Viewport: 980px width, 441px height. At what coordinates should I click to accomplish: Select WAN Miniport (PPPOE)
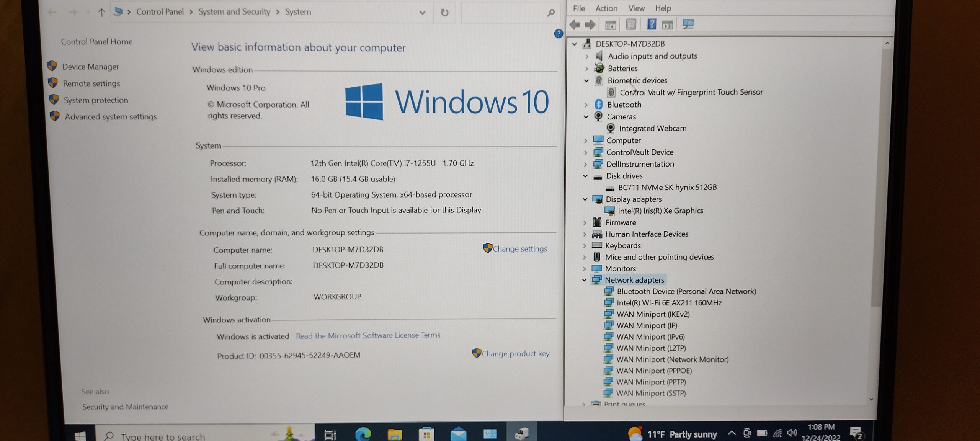(654, 371)
